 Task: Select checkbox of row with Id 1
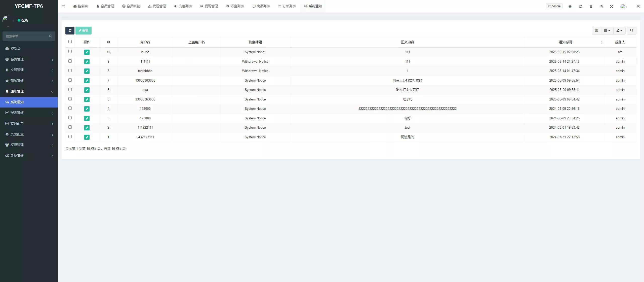[70, 137]
